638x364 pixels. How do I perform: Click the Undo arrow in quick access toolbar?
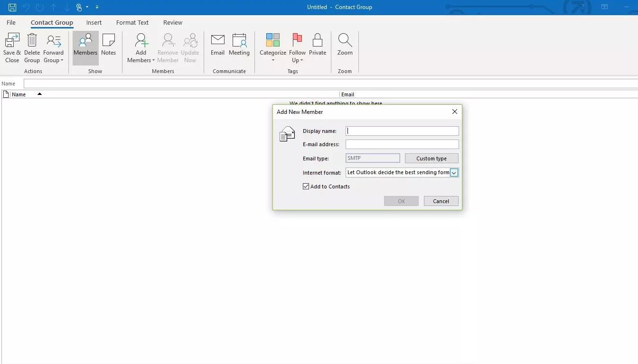[x=27, y=7]
